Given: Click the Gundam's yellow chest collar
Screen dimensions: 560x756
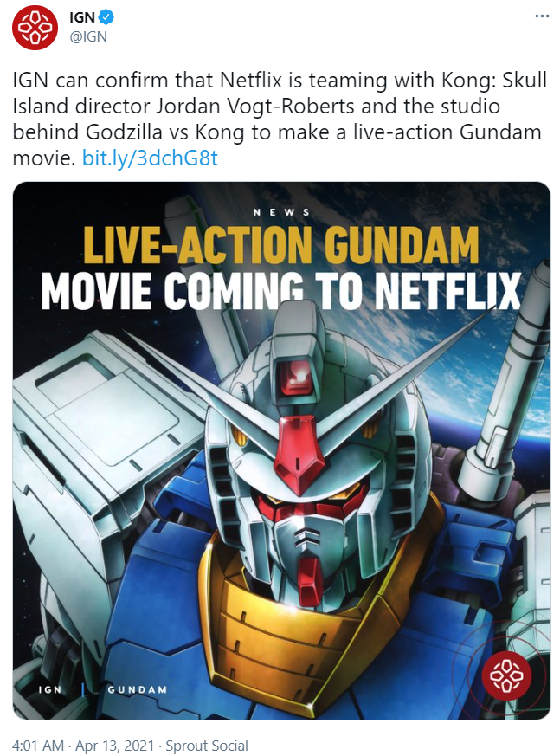Looking at the screenshot, I should click(289, 622).
